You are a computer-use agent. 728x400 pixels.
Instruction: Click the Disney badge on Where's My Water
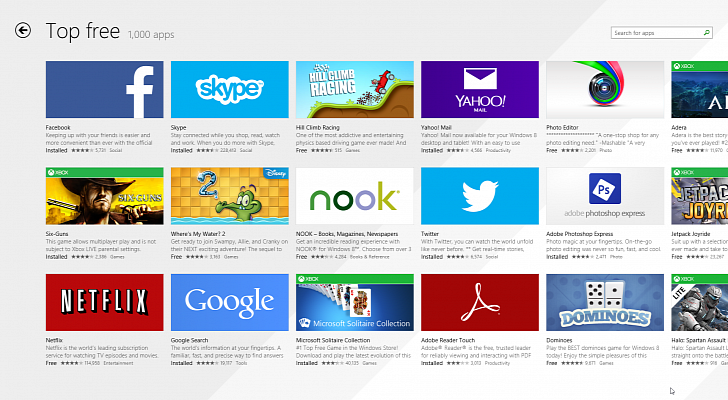click(275, 173)
